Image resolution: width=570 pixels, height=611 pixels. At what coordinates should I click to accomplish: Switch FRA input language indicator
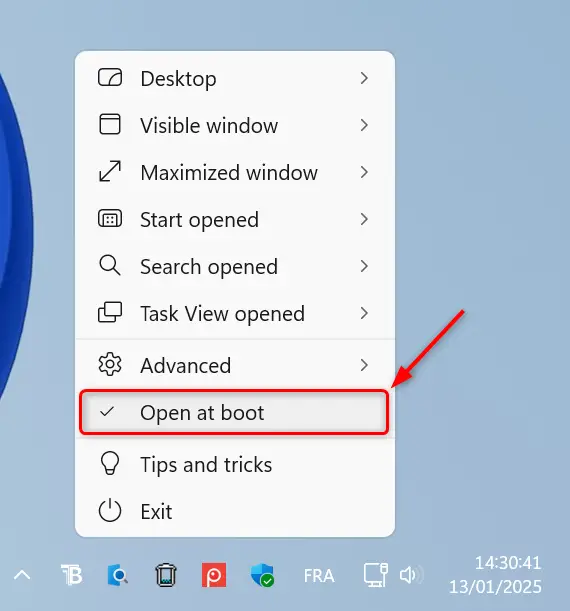pyautogui.click(x=319, y=576)
